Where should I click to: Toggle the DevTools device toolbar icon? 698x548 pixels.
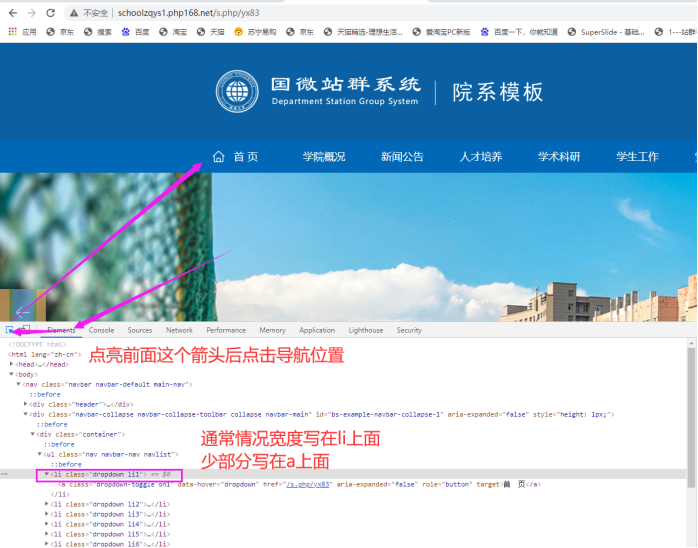(26, 329)
